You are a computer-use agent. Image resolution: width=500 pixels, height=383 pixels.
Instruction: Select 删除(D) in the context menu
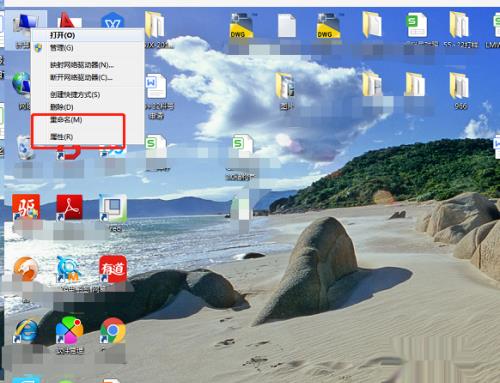coord(62,107)
